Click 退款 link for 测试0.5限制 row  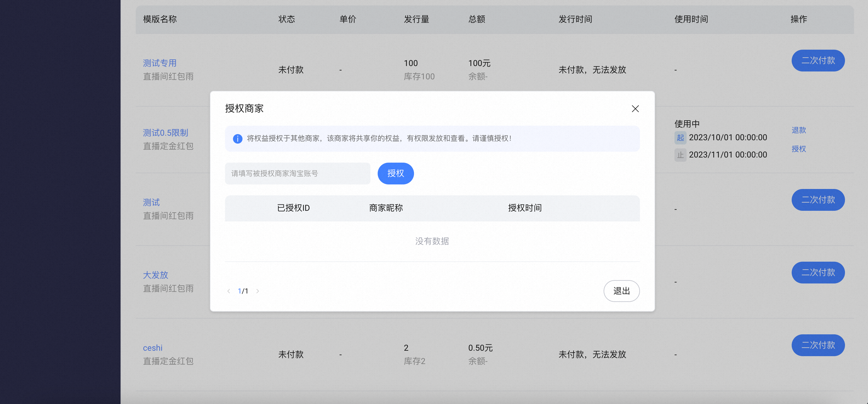coord(799,130)
